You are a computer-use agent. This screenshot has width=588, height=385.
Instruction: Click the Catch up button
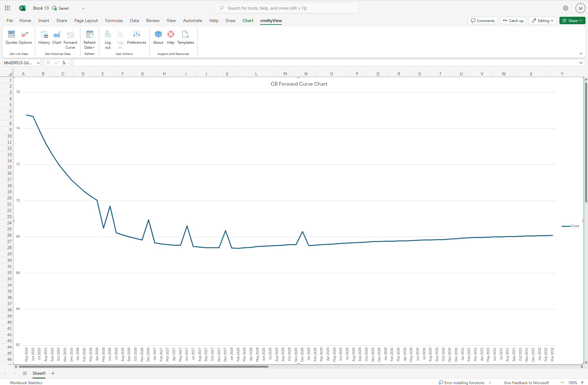point(513,20)
